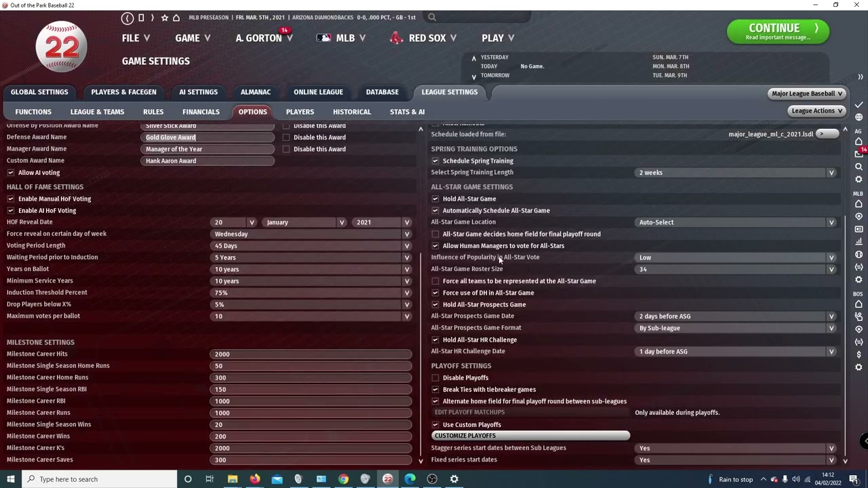
Task: Open the League Actions dropdown
Action: click(x=816, y=111)
